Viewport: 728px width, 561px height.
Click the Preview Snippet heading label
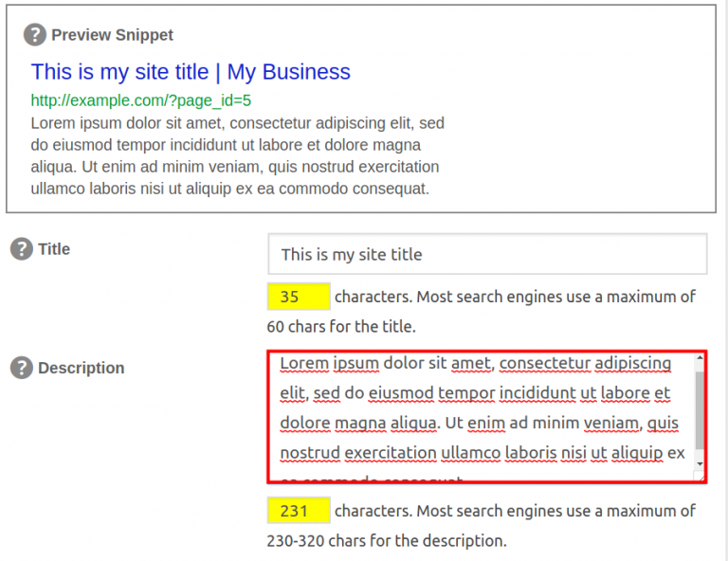[112, 35]
